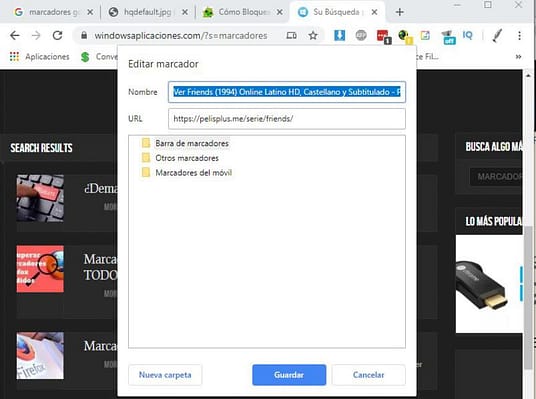Click the page vertical scrollbar thumb
This screenshot has width=536, height=399.
528,297
